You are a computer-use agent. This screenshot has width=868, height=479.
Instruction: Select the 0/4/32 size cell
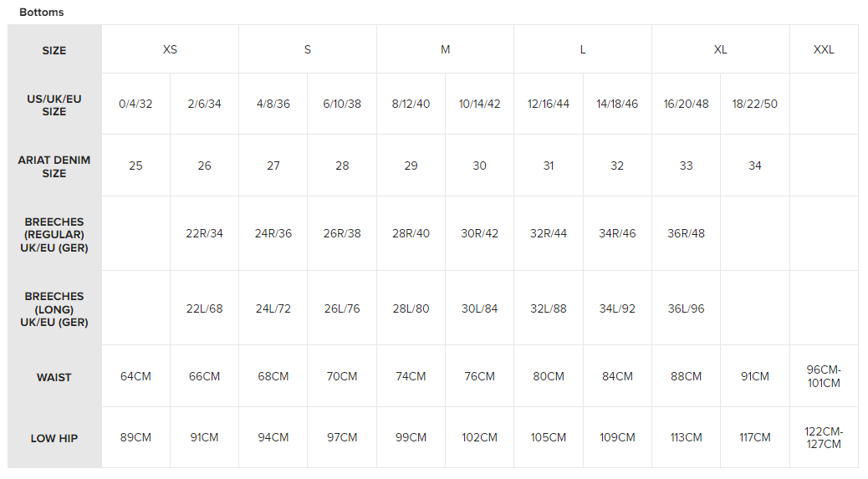point(135,104)
